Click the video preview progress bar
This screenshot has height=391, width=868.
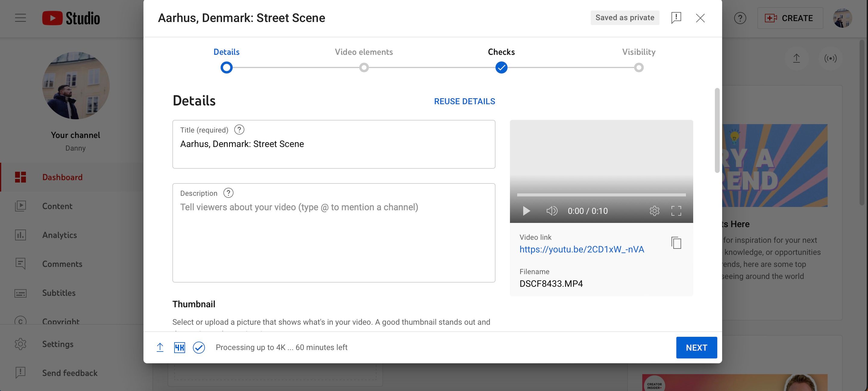tap(601, 195)
